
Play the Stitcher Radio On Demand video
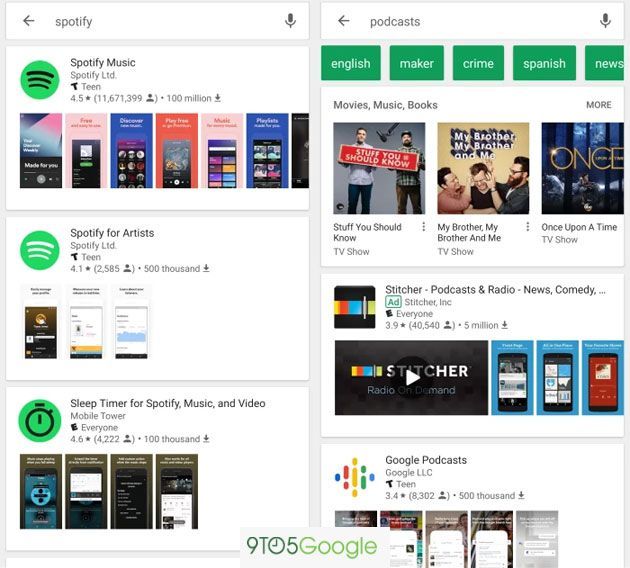[x=411, y=377]
